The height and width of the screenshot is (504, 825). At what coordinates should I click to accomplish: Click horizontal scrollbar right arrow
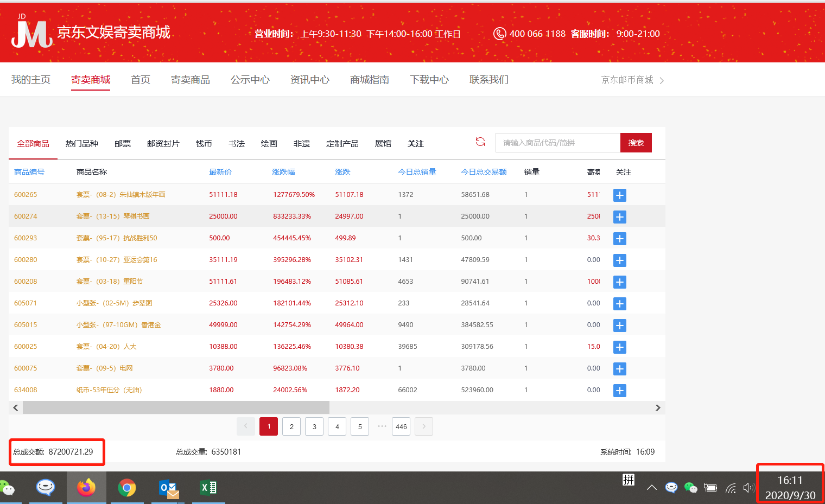click(658, 407)
